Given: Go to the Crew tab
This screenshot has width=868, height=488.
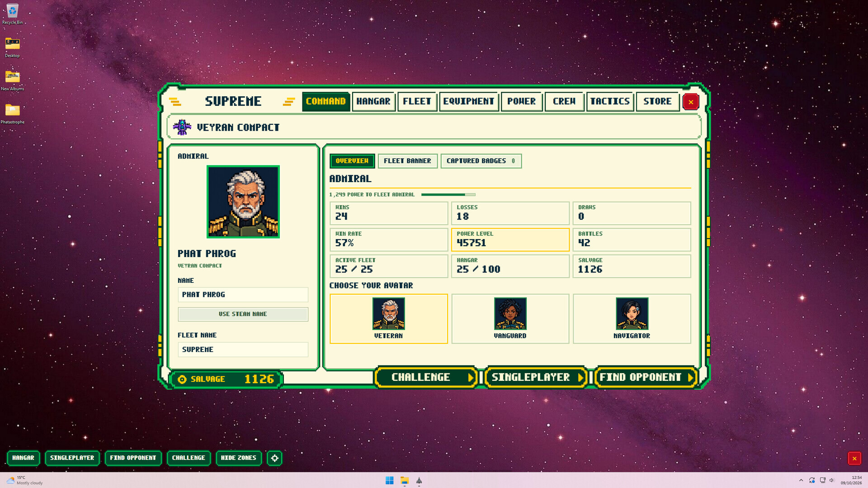Looking at the screenshot, I should pos(564,101).
